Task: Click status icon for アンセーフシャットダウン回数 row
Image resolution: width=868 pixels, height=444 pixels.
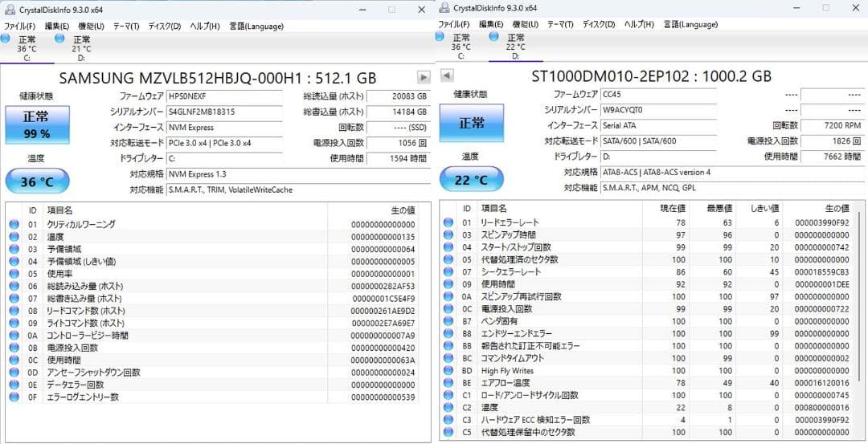Action: click(14, 372)
